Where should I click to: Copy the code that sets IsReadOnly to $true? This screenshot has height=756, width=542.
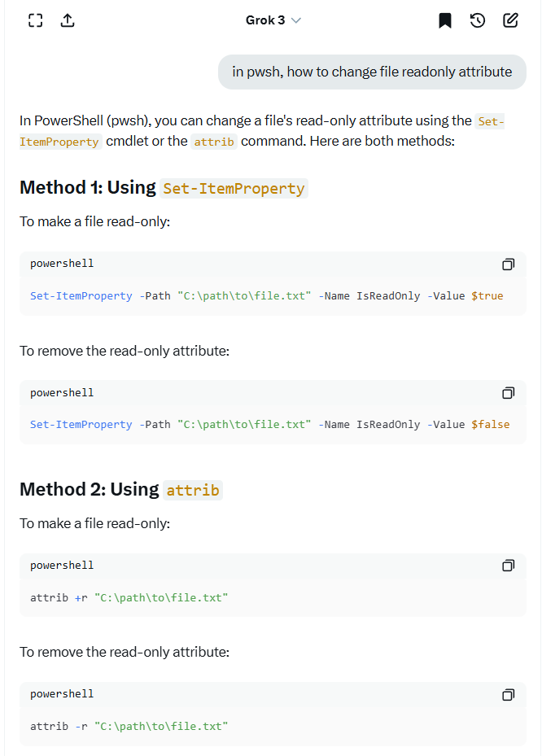508,264
